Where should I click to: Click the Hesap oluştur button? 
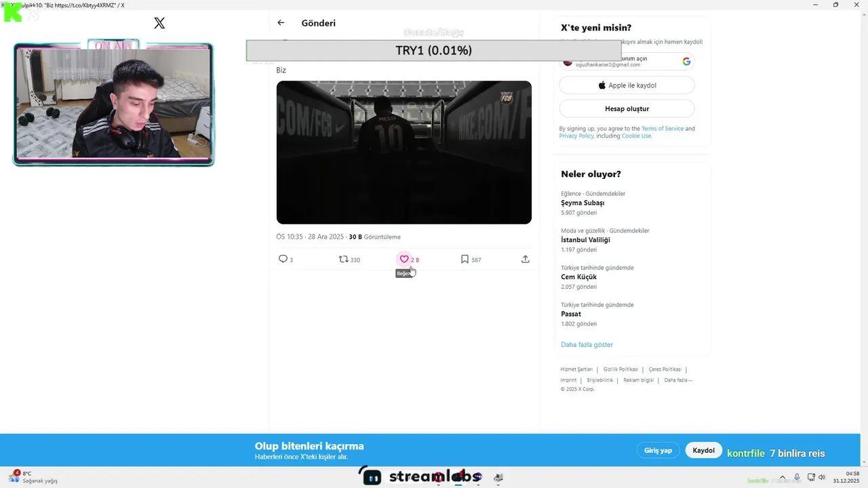tap(627, 108)
